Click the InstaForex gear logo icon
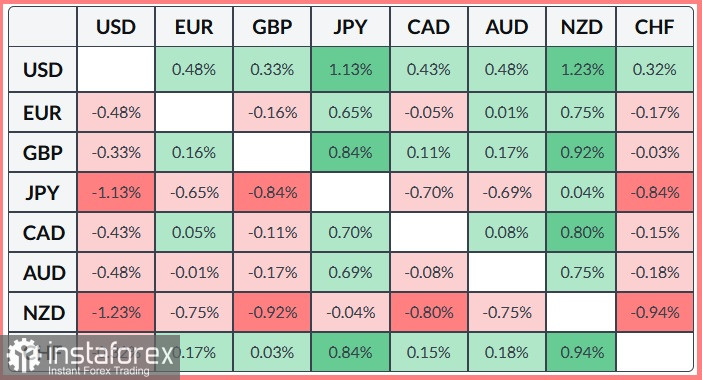Viewport: 702px width, 380px height. point(23,356)
